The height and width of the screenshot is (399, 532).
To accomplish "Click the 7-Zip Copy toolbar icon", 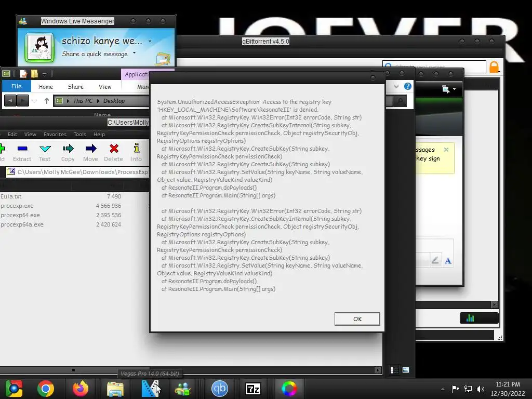I will [68, 153].
